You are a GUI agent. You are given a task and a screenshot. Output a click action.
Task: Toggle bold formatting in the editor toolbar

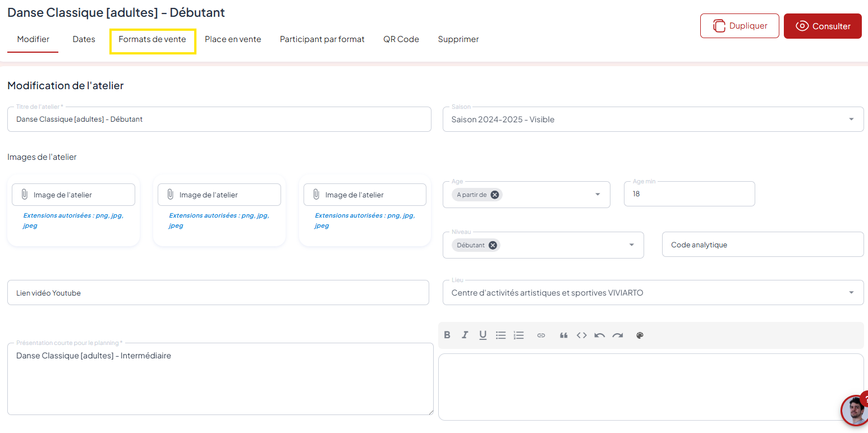tap(447, 335)
